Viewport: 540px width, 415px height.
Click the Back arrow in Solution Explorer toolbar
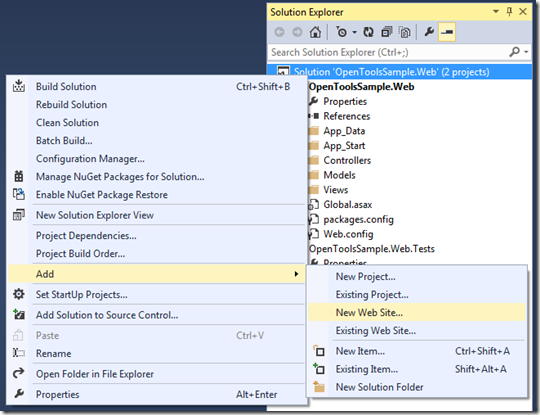click(279, 32)
